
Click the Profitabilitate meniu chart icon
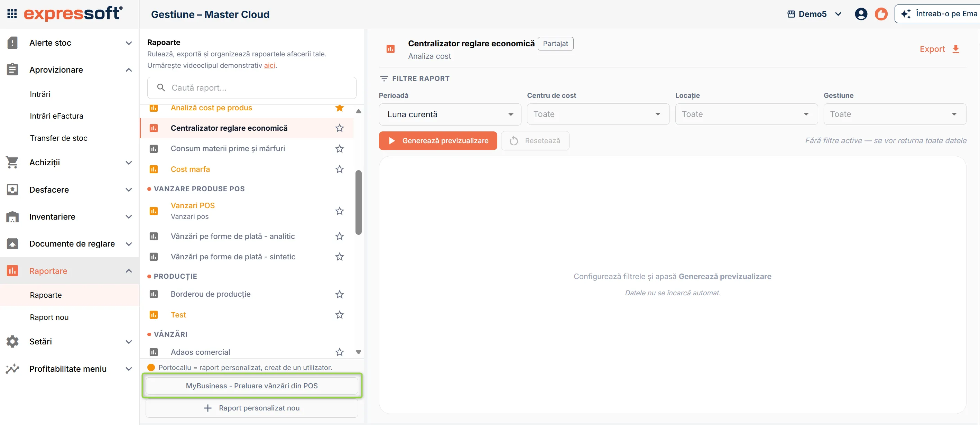(12, 368)
